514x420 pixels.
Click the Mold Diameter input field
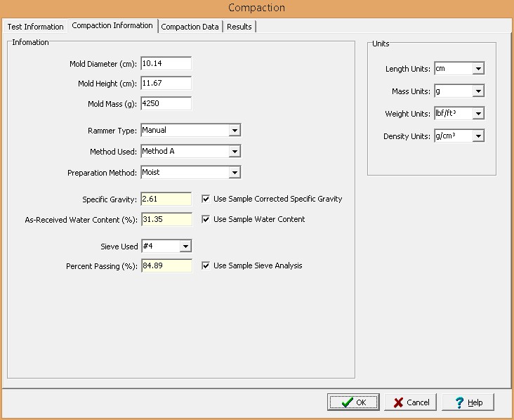coord(166,64)
